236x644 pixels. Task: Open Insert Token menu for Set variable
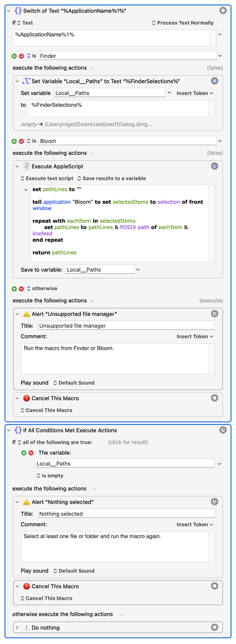click(195, 93)
